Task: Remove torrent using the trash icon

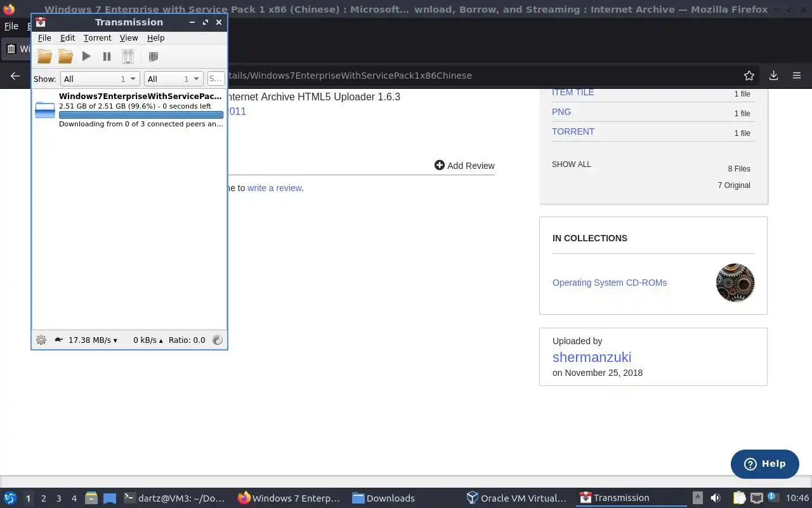Action: [128, 57]
